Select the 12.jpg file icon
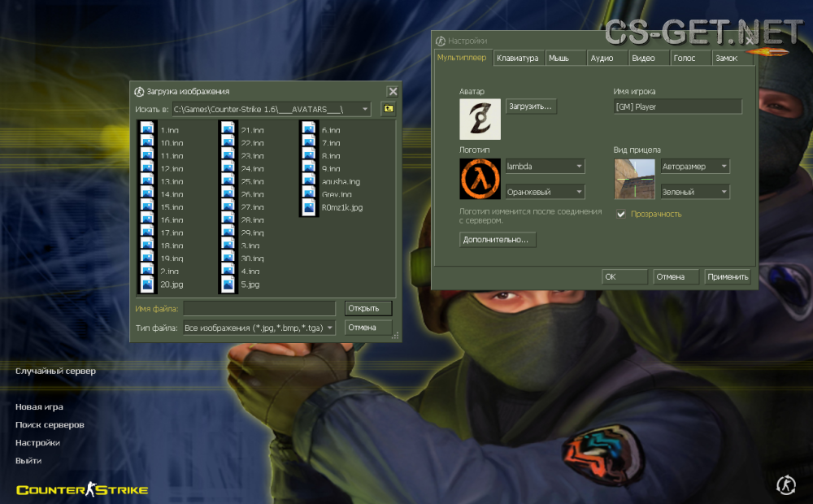813x504 pixels. (x=147, y=167)
